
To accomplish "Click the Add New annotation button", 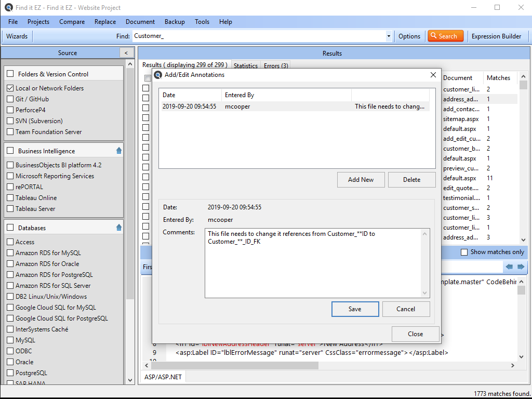I will [x=361, y=180].
